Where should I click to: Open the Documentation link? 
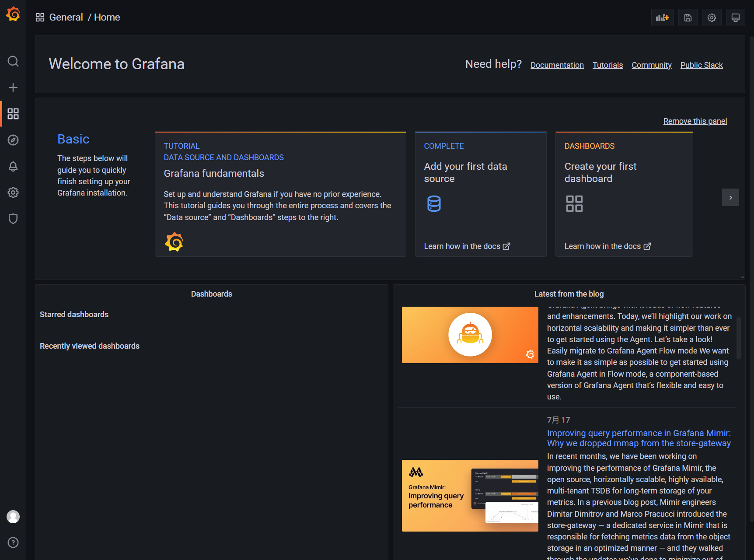pos(557,65)
